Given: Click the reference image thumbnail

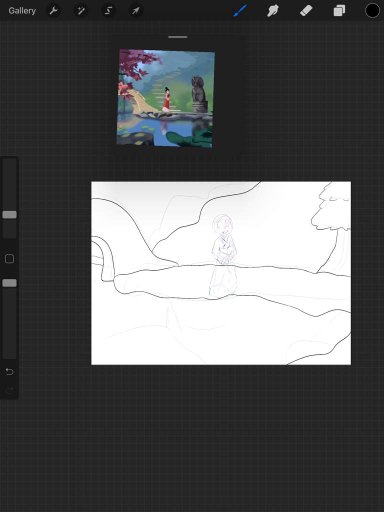Looking at the screenshot, I should (165, 98).
